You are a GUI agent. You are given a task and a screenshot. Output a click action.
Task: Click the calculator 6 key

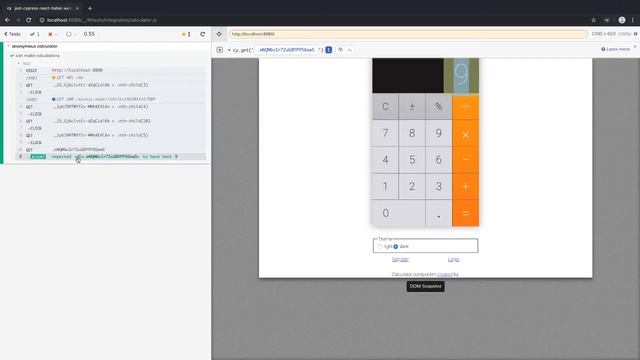(438, 160)
